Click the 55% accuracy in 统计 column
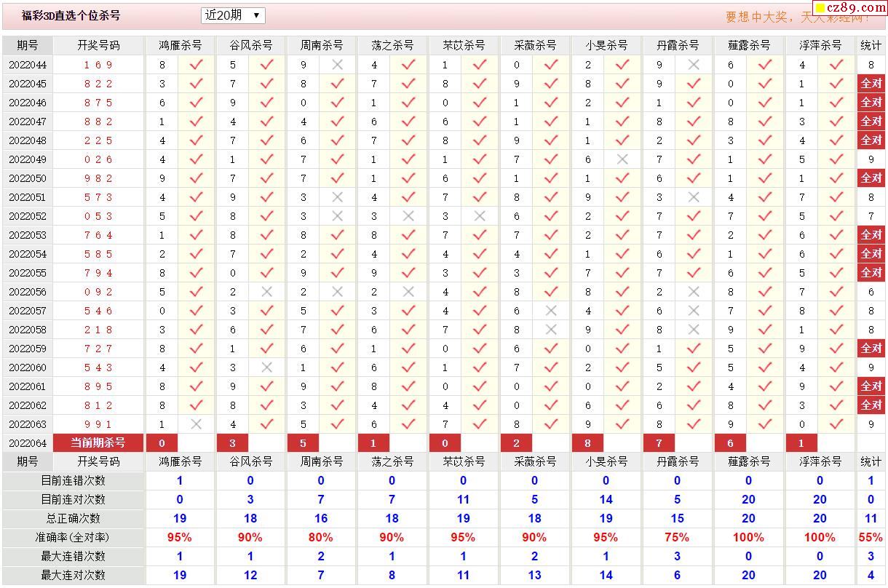The width and height of the screenshot is (888, 588). pos(871,537)
